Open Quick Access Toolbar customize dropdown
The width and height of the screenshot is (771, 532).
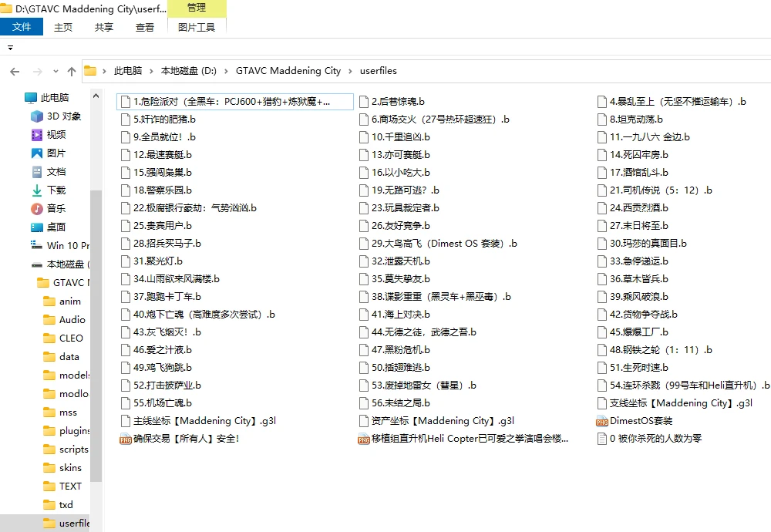pos(10,48)
